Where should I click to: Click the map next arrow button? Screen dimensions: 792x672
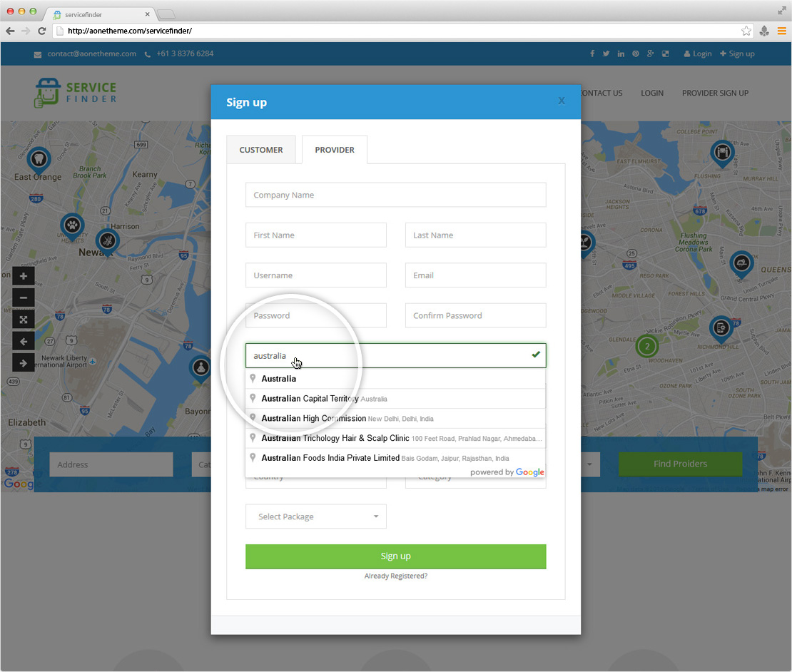click(23, 364)
